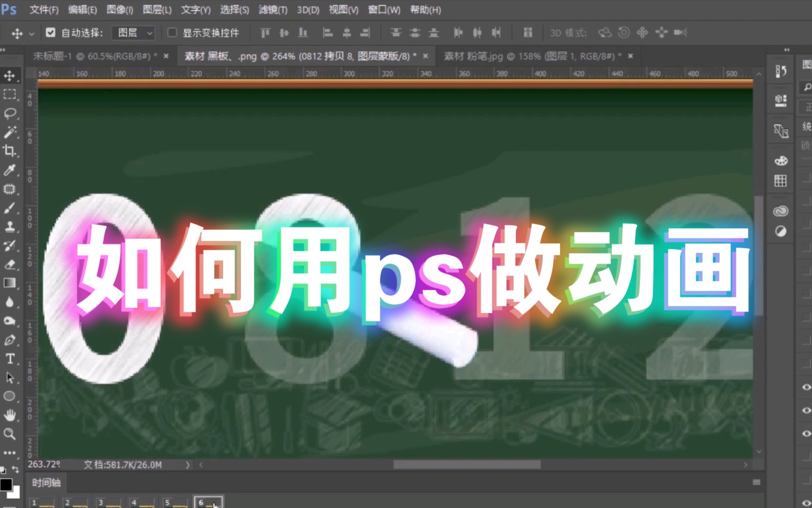Close the 素材 粉笔.jpg tab
Screen dimensions: 812x508
tap(631, 56)
